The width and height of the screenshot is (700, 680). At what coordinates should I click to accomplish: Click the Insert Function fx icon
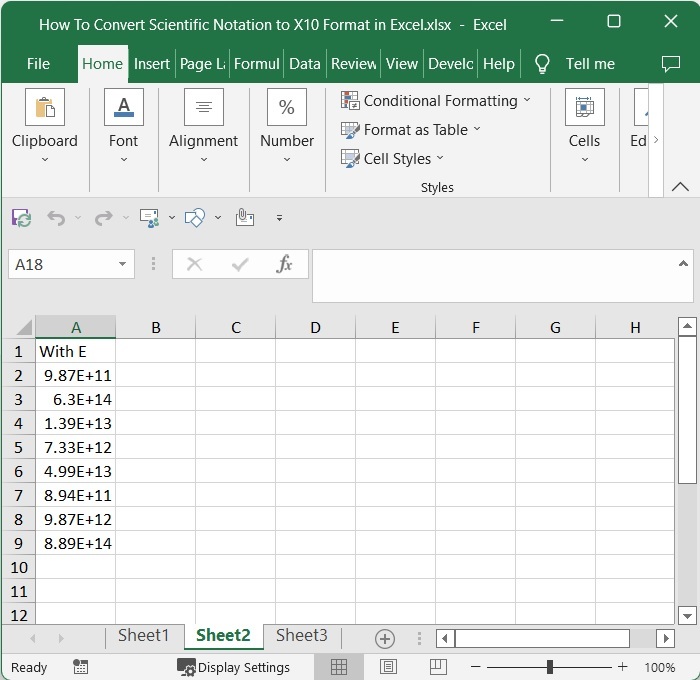click(x=284, y=264)
